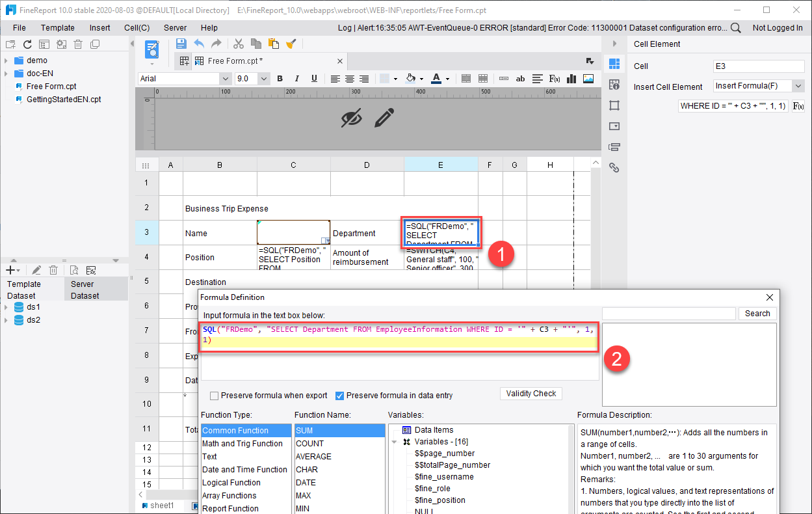Open the Insert menu
812x514 pixels.
click(x=100, y=28)
